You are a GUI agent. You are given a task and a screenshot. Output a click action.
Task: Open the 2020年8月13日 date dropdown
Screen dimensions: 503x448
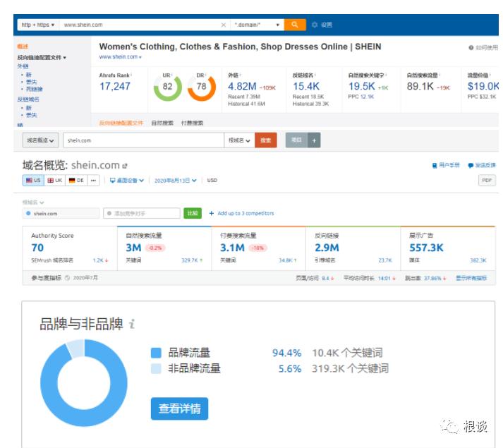point(176,181)
